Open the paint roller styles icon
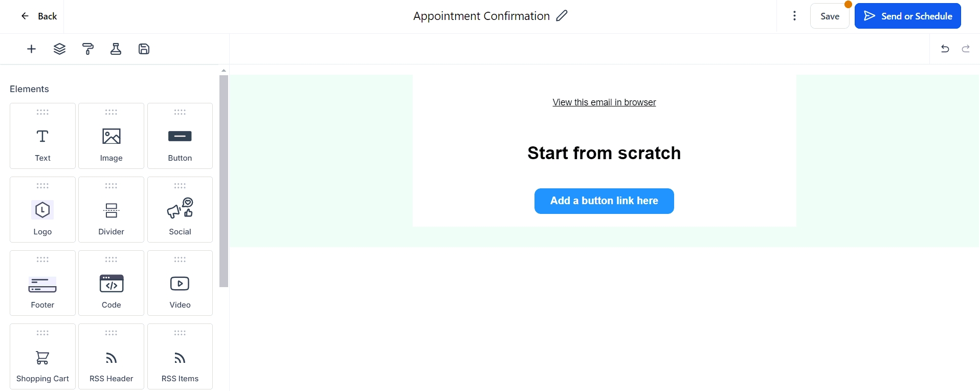The width and height of the screenshot is (980, 391). (x=88, y=49)
